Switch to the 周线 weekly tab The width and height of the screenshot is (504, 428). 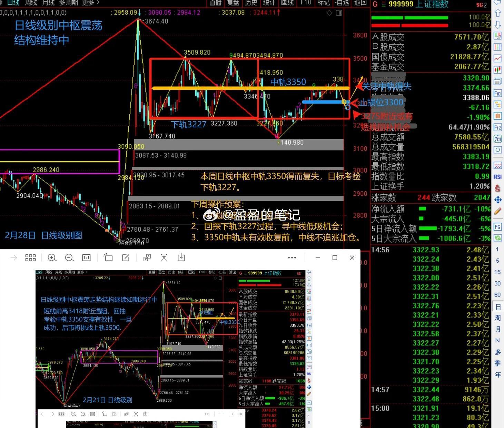(x=31, y=3)
